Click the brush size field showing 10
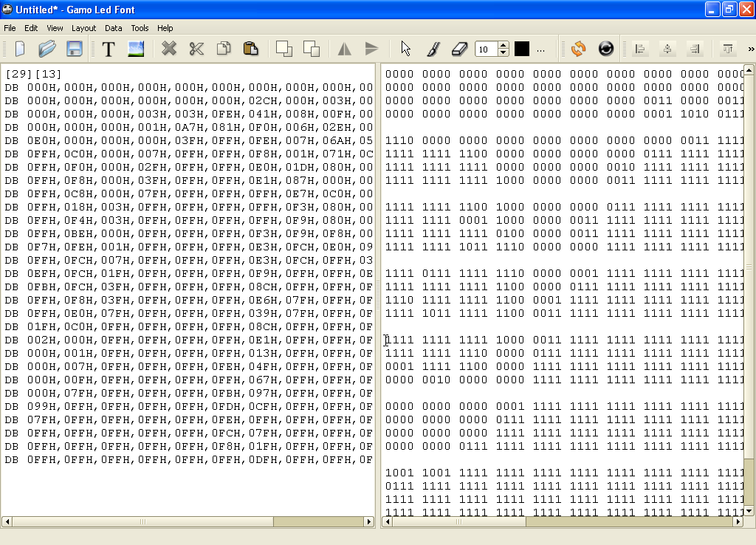The width and height of the screenshot is (756, 545). [x=487, y=49]
